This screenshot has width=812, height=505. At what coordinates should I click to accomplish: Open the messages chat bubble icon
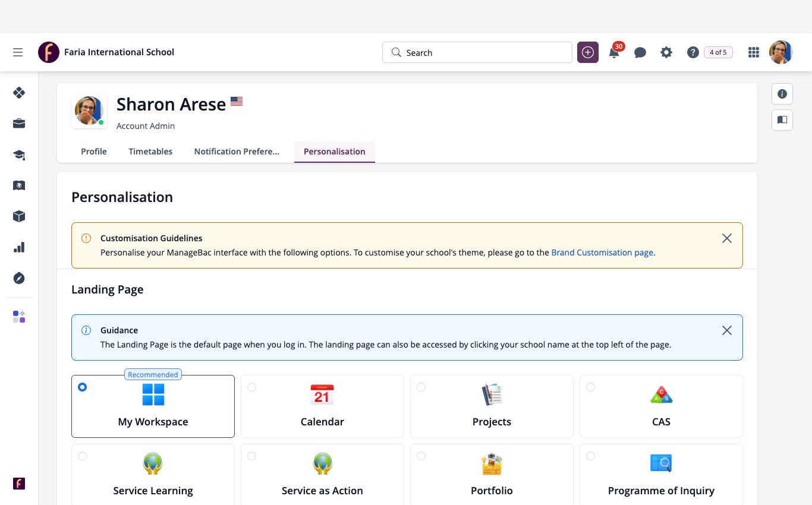pos(640,52)
